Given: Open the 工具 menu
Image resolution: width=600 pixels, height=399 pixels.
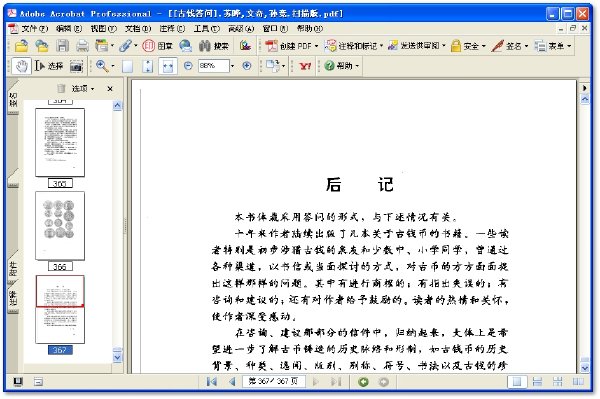Looking at the screenshot, I should (207, 28).
